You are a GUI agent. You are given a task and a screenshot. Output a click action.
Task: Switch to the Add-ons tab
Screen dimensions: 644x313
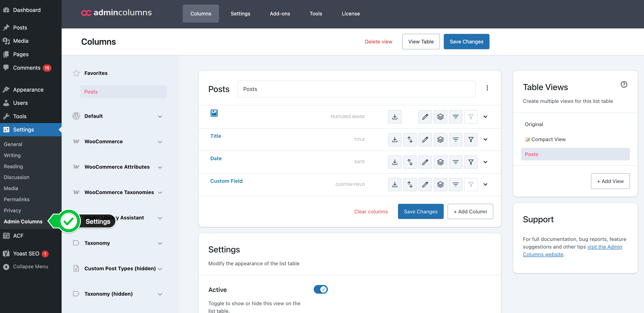[x=280, y=13]
